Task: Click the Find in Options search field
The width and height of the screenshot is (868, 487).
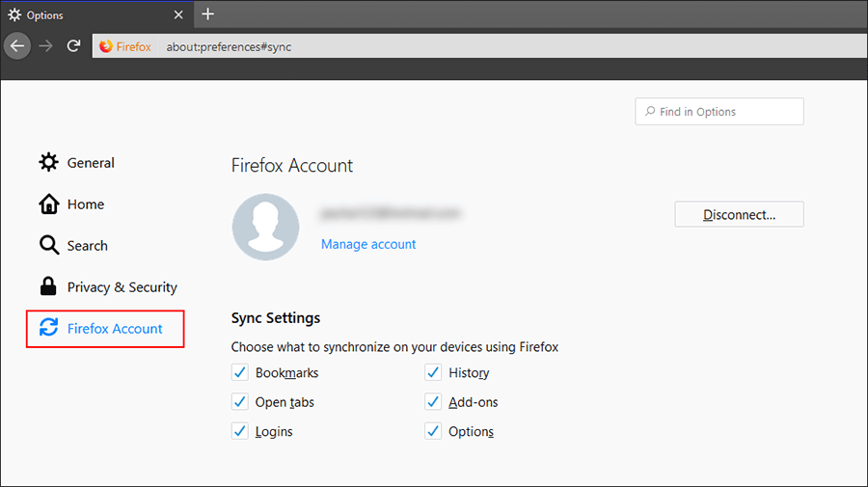Action: click(x=719, y=111)
